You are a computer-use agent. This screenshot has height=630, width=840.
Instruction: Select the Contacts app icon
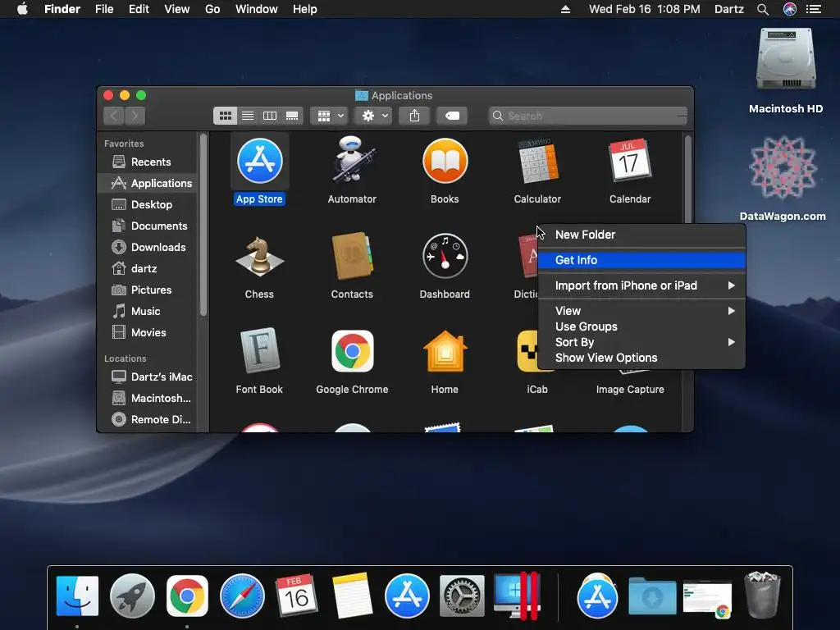(352, 256)
